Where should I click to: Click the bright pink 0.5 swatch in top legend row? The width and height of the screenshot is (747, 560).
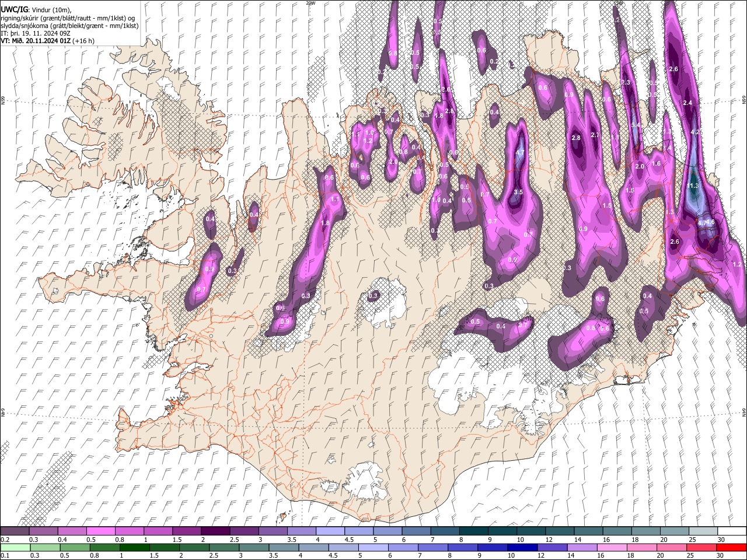(102, 531)
